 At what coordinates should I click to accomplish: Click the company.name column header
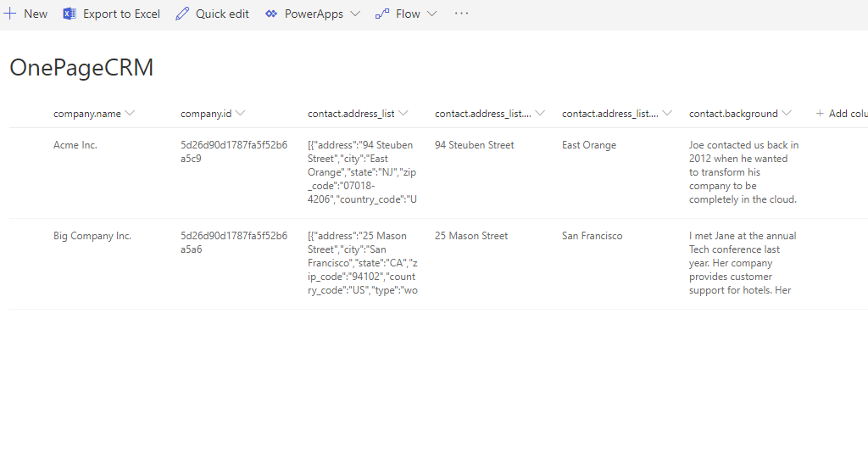(86, 114)
